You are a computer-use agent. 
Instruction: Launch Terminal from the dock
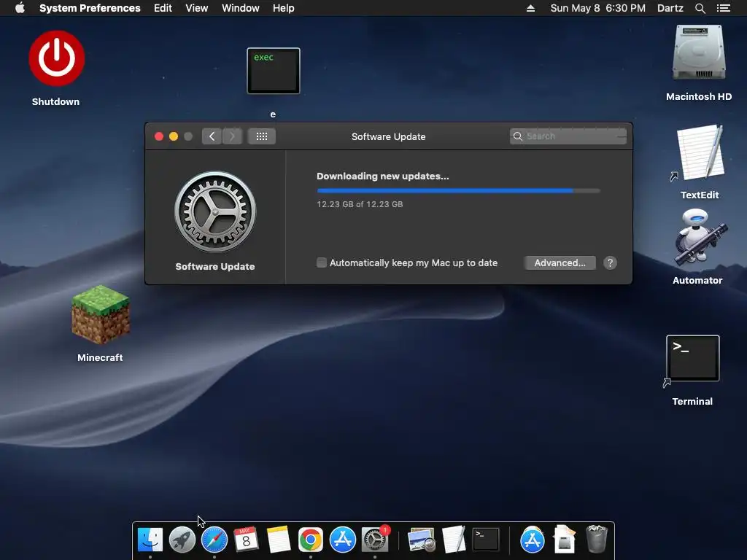pos(485,540)
